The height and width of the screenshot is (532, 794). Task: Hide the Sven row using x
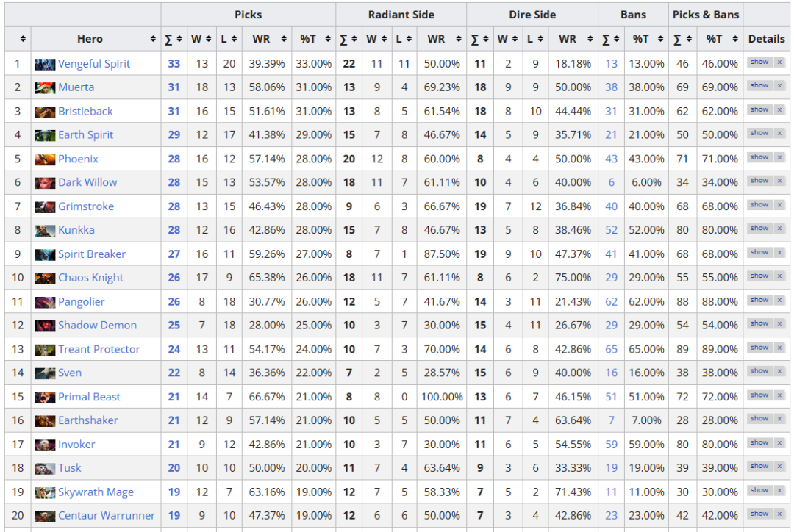click(x=780, y=371)
